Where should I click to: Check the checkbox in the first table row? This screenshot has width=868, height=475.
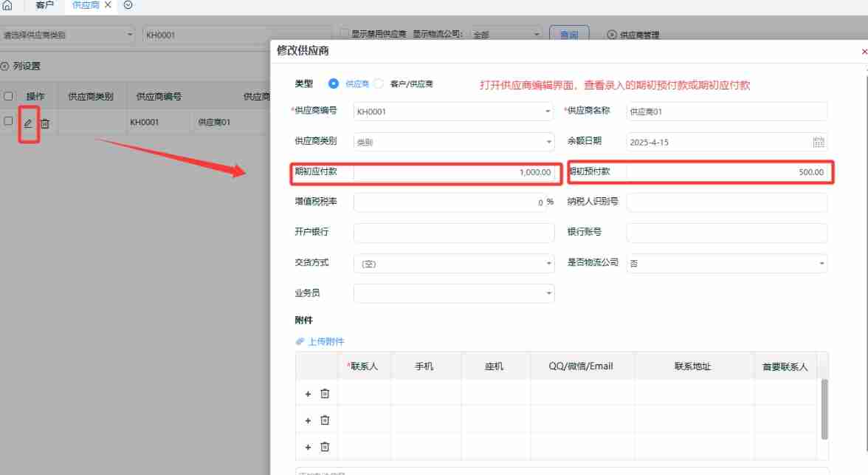point(9,123)
